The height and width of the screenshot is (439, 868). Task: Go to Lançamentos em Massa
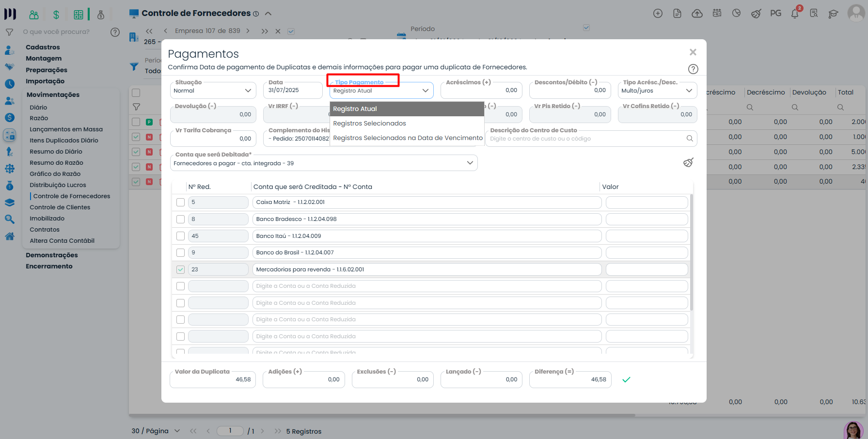click(x=66, y=129)
